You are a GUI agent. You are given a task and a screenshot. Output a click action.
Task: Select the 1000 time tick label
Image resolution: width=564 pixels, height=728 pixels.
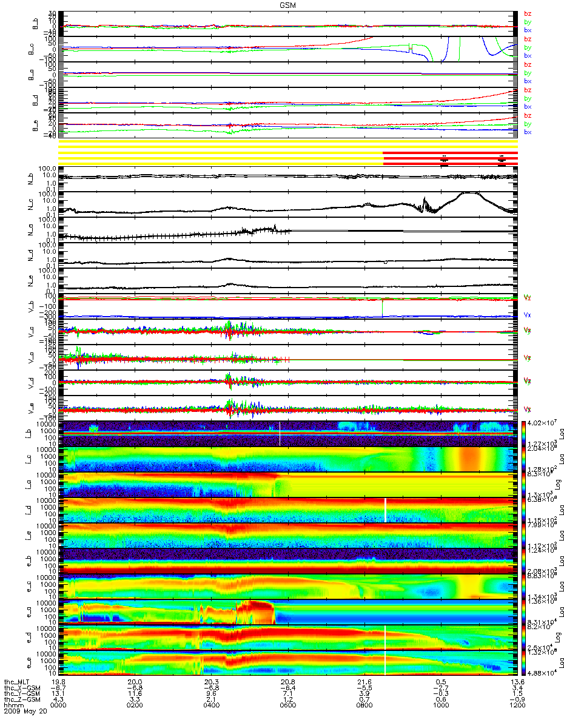(440, 706)
